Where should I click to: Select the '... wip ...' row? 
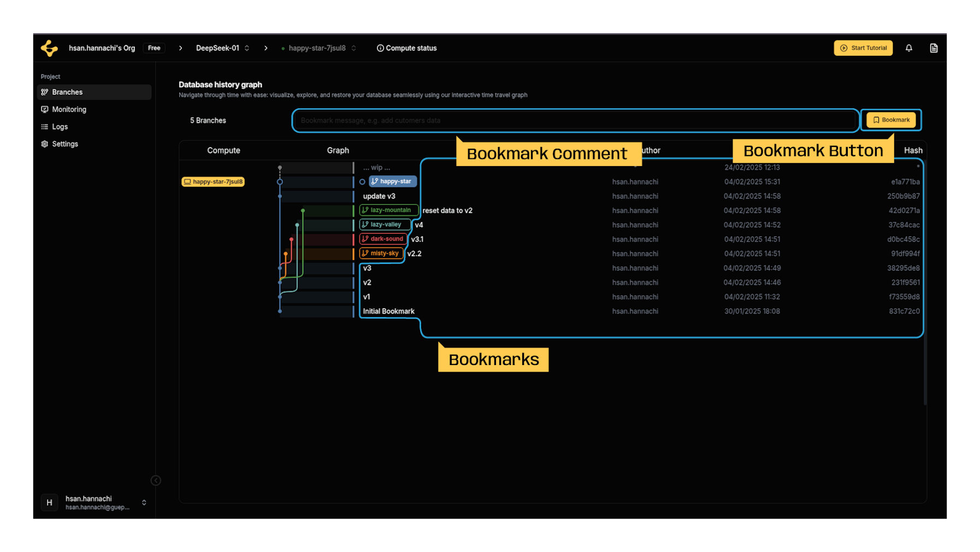(376, 168)
